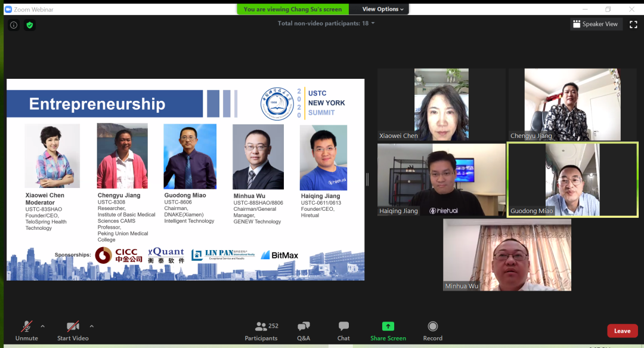Unmute the microphone
The width and height of the screenshot is (644, 348).
click(x=27, y=331)
